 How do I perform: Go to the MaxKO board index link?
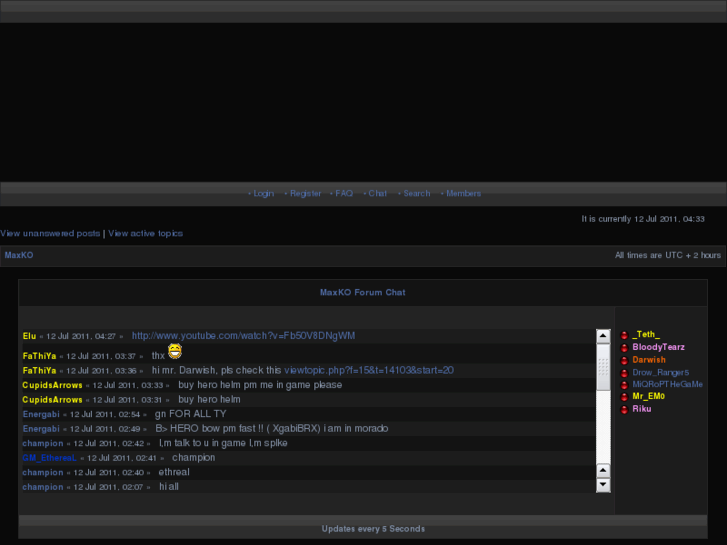(19, 255)
